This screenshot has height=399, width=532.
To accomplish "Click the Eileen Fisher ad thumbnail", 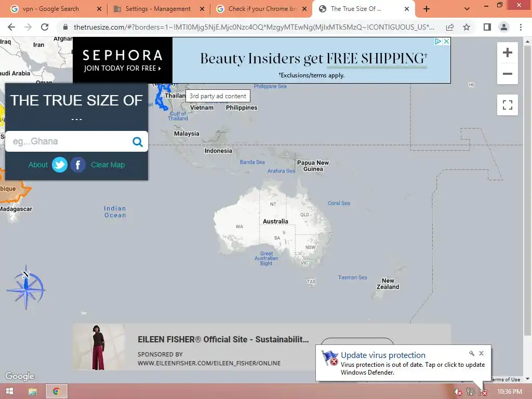I will tap(98, 347).
